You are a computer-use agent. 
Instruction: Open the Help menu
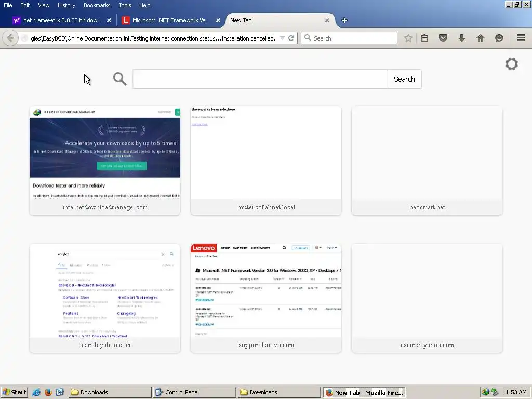[145, 5]
